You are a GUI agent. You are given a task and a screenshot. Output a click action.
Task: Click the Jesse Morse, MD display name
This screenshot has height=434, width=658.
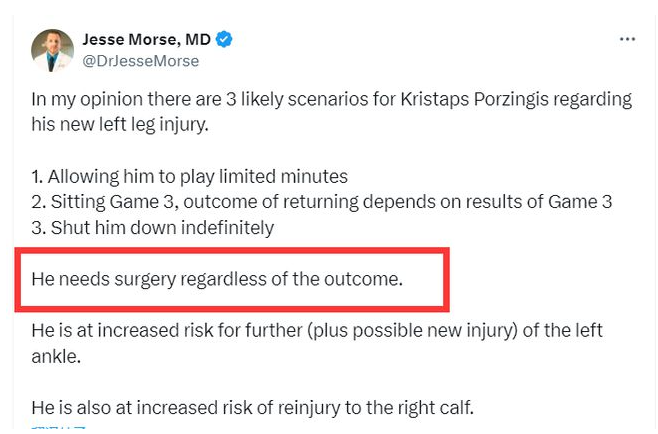(146, 39)
